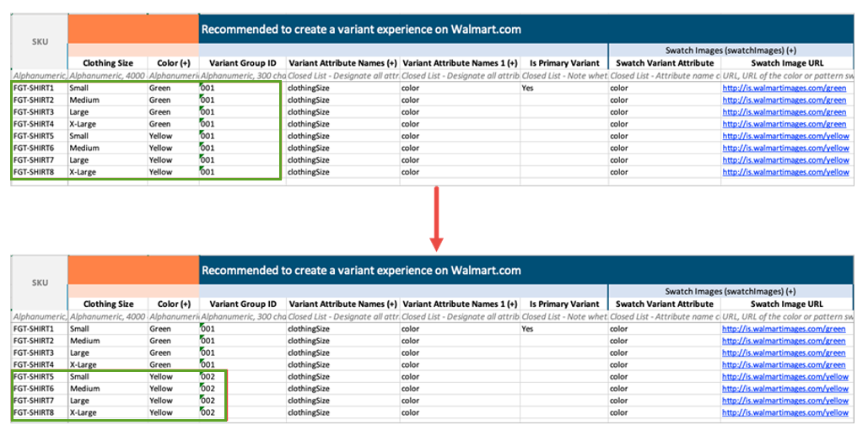Click the 002 cell in FGT-SHIRT8 row

pyautogui.click(x=242, y=412)
